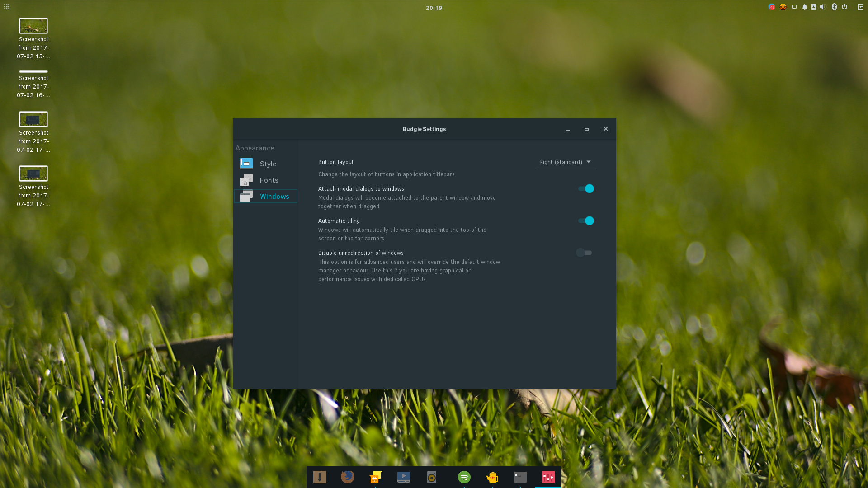The image size is (868, 488).
Task: Toggle Attach modal dialogs to windows switch
Action: point(586,188)
